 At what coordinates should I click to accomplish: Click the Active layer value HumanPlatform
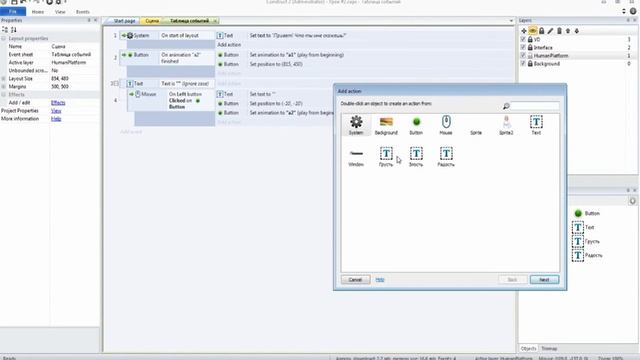[x=69, y=62]
